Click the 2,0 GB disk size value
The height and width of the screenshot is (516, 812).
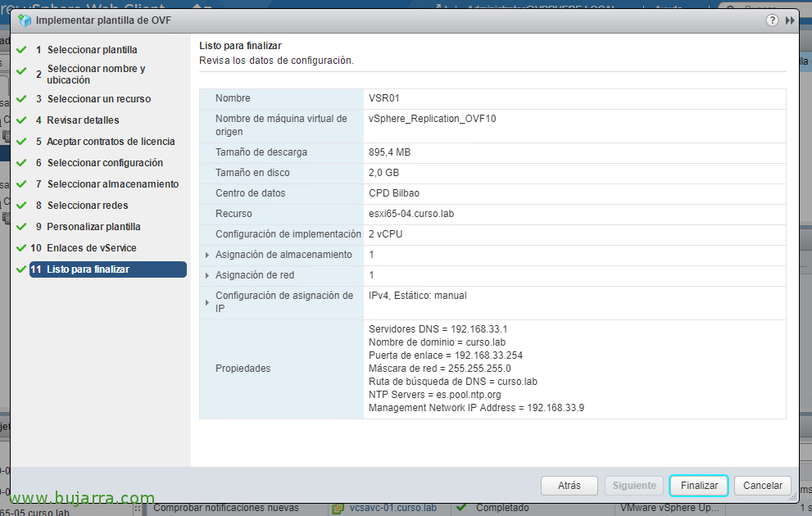tap(383, 173)
